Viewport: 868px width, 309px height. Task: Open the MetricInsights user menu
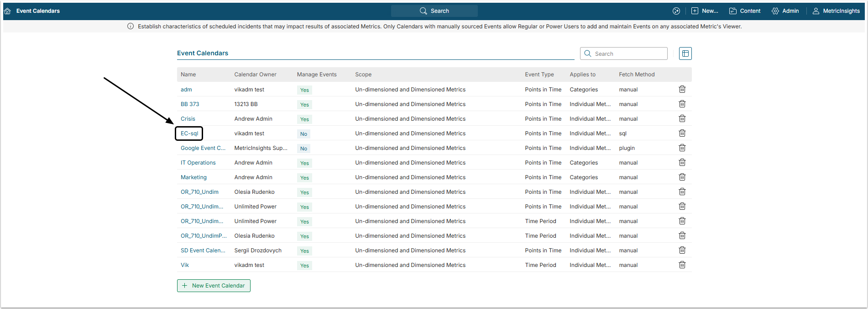836,11
